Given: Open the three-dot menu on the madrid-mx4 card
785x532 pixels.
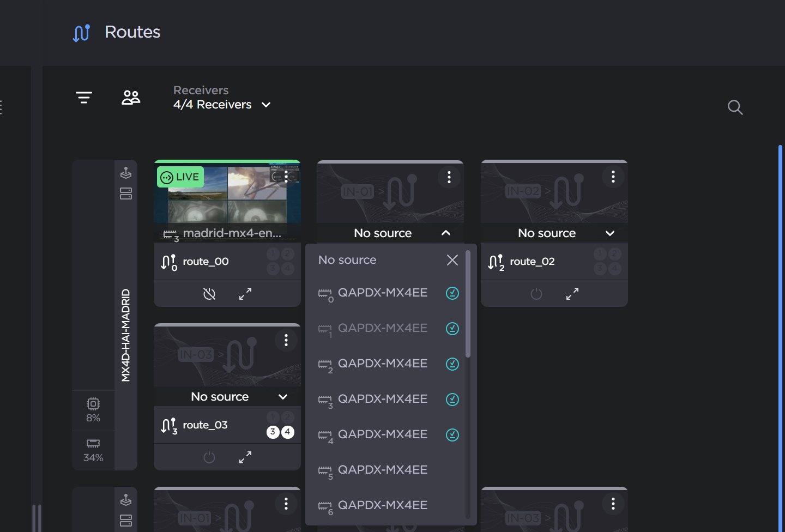Looking at the screenshot, I should point(286,177).
